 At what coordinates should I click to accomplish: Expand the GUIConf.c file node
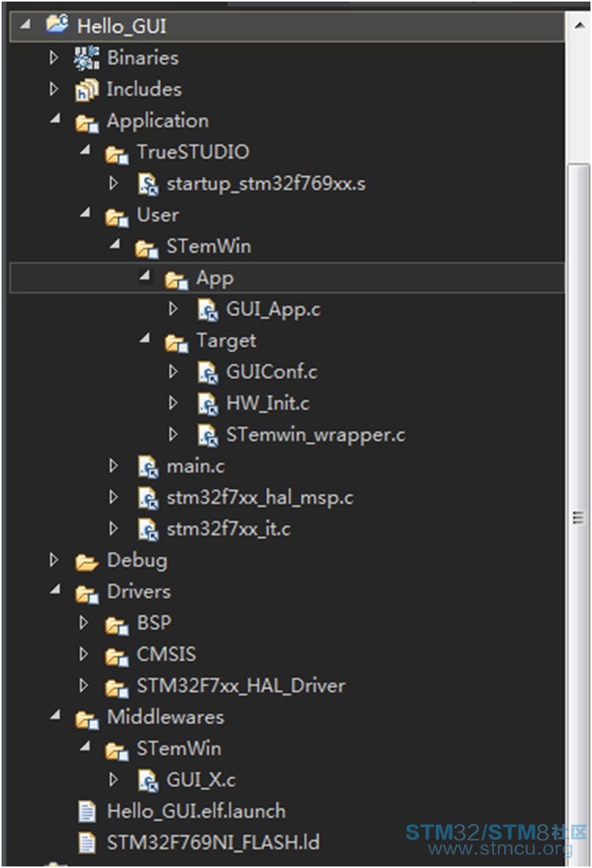coord(174,372)
